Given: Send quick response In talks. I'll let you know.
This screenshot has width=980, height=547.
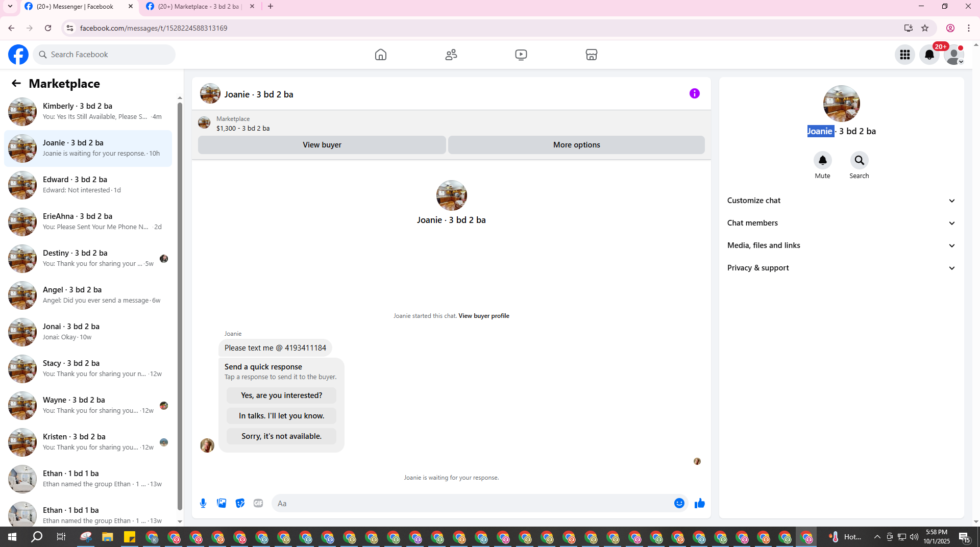Looking at the screenshot, I should click(281, 416).
